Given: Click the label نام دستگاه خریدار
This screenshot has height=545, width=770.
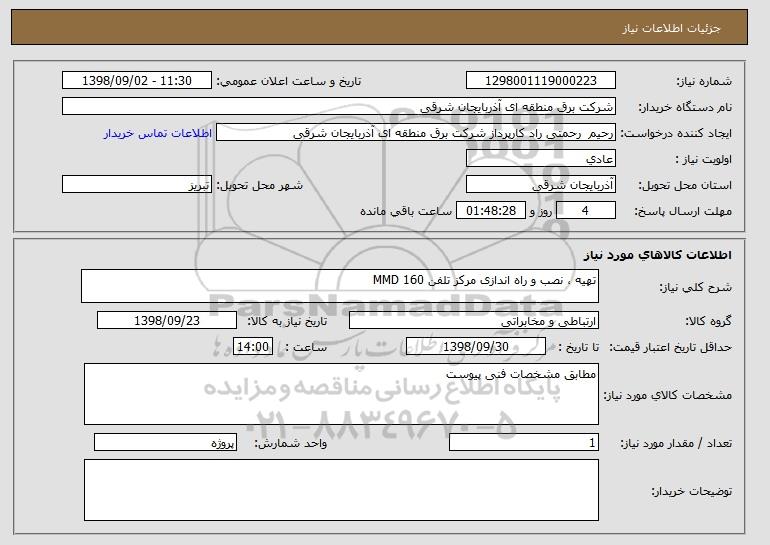Looking at the screenshot, I should tap(685, 107).
